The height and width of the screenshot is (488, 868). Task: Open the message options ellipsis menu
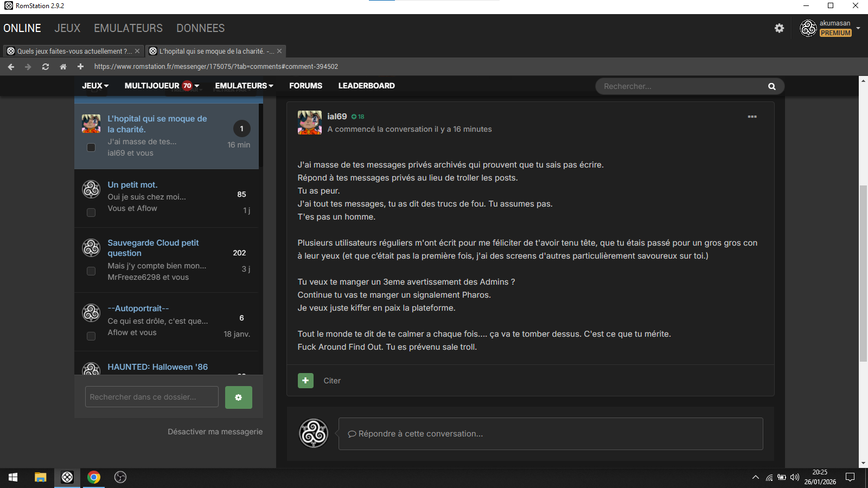pyautogui.click(x=752, y=117)
